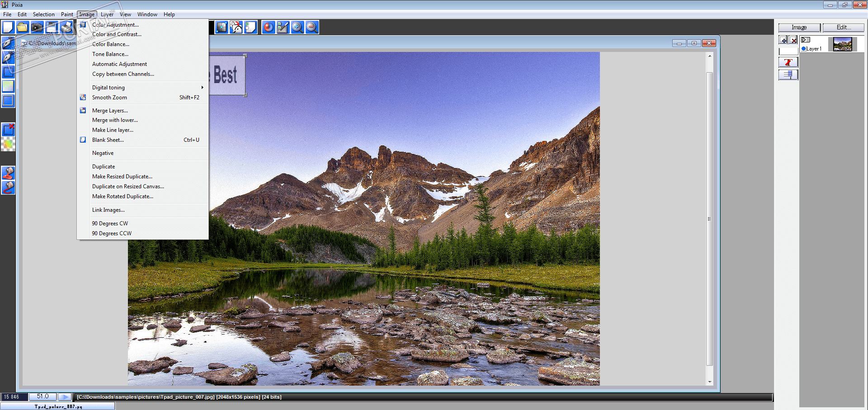Screen dimensions: 868x410
Task: Toggle Layer 1 visibility eye icon
Action: click(806, 40)
